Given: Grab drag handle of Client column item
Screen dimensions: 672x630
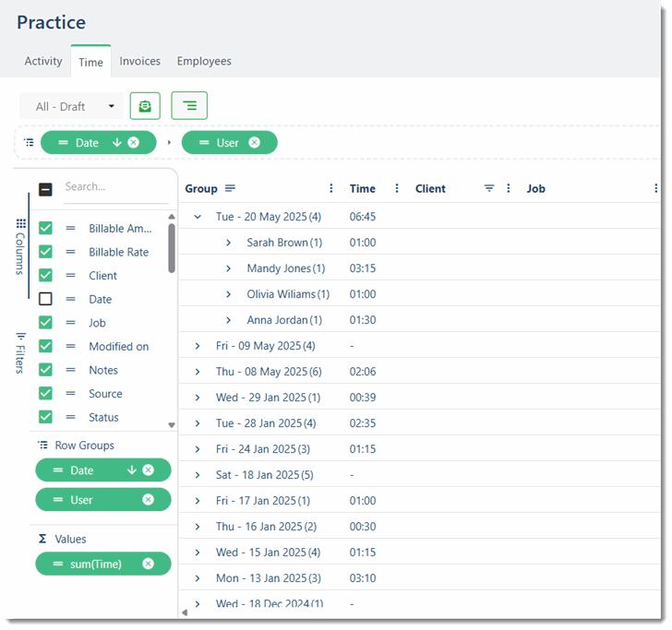Looking at the screenshot, I should tap(71, 276).
